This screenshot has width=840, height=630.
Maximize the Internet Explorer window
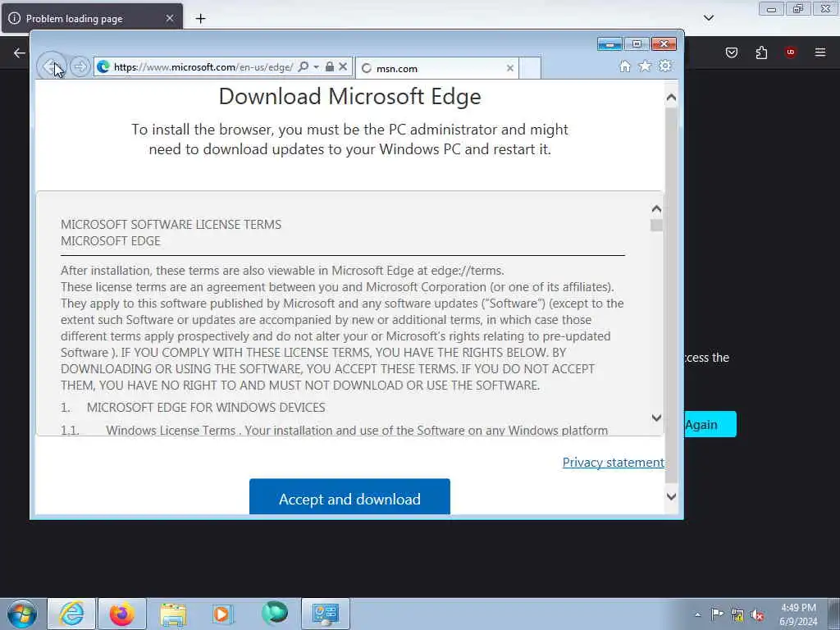(x=637, y=44)
